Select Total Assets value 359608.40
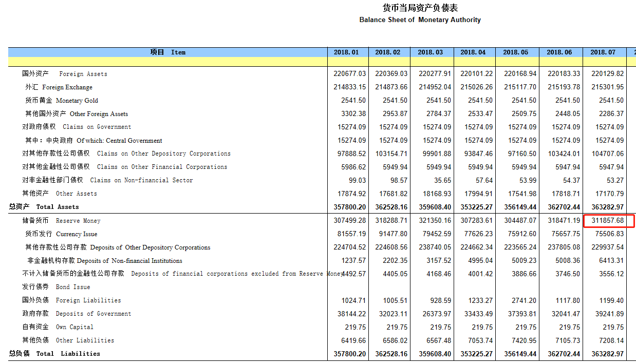The width and height of the screenshot is (636, 364). (435, 207)
